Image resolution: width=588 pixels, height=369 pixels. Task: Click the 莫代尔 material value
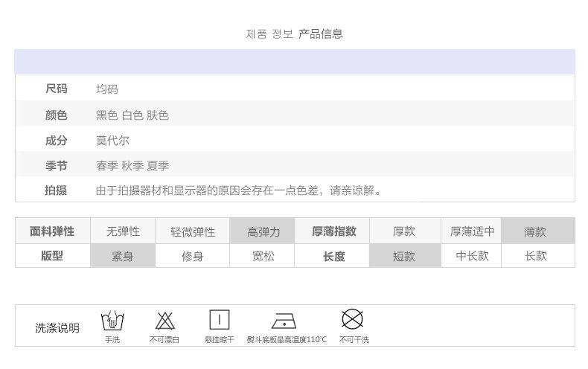pyautogui.click(x=112, y=141)
